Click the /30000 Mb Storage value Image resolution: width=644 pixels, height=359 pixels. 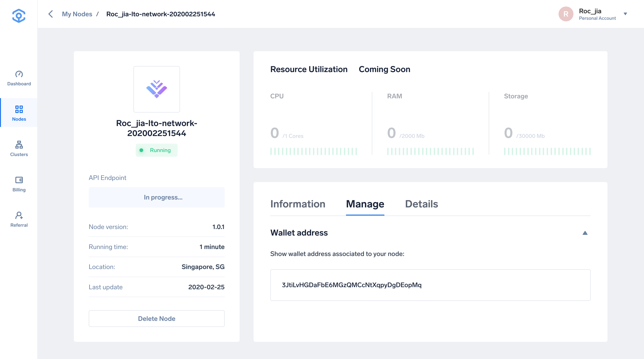pos(530,136)
